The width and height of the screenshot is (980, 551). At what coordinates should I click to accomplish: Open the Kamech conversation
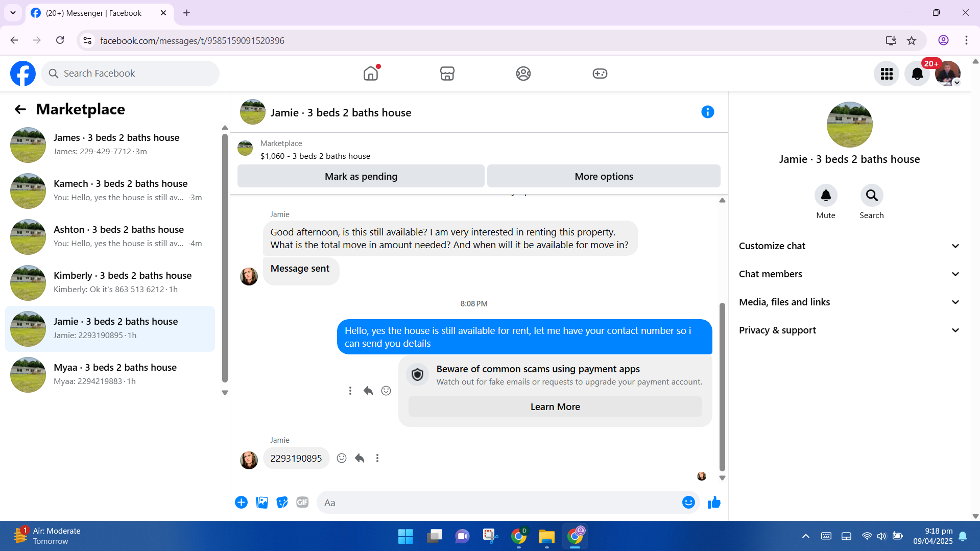[x=110, y=190]
